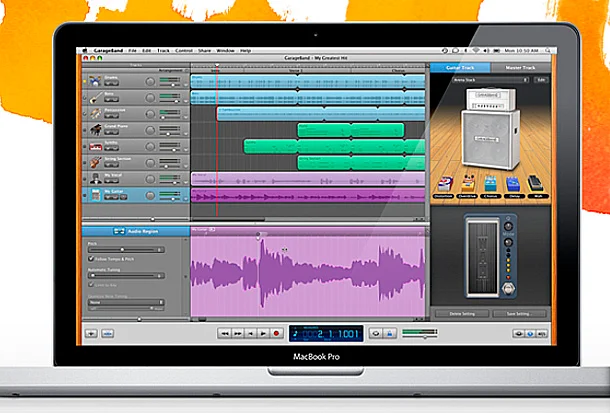Open the Quantize Note Timing None dropdown

(x=126, y=302)
